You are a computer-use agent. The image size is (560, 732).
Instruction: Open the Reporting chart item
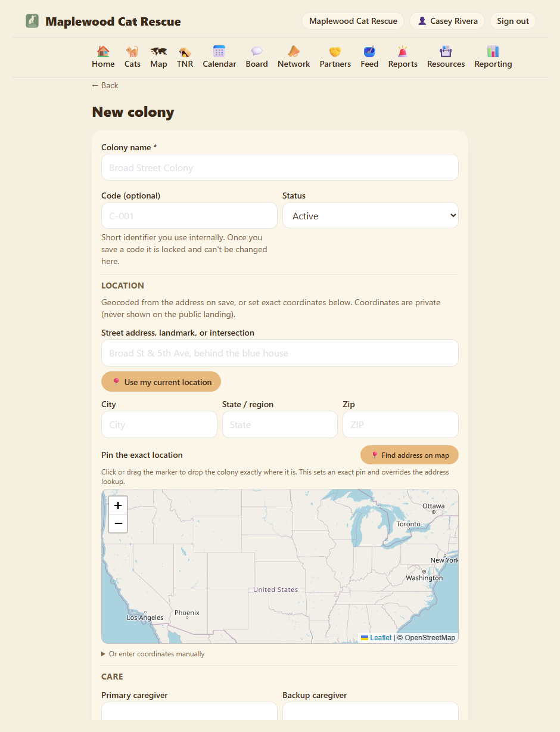click(x=493, y=57)
